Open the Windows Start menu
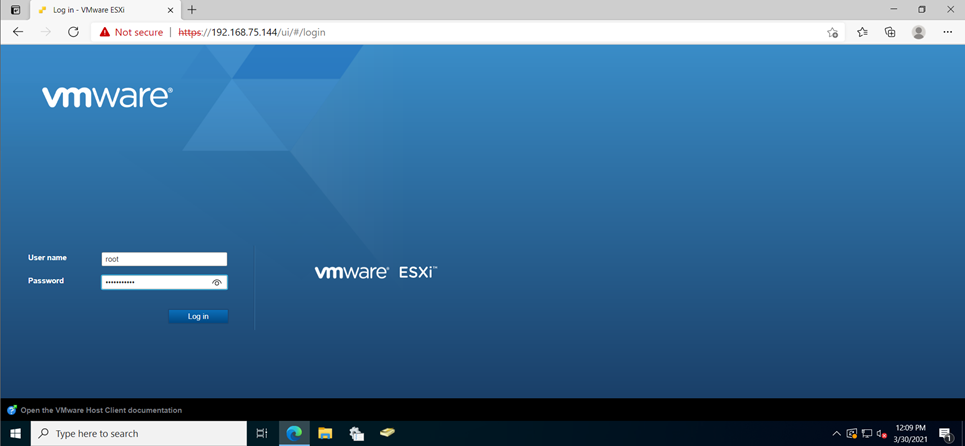Image resolution: width=965 pixels, height=446 pixels. click(15, 433)
